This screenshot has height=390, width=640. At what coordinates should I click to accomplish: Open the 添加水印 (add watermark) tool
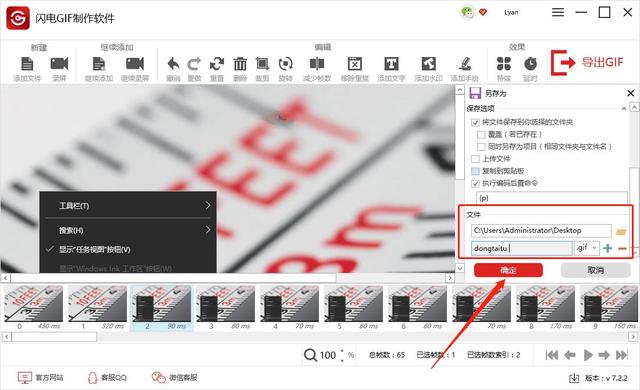click(x=429, y=64)
